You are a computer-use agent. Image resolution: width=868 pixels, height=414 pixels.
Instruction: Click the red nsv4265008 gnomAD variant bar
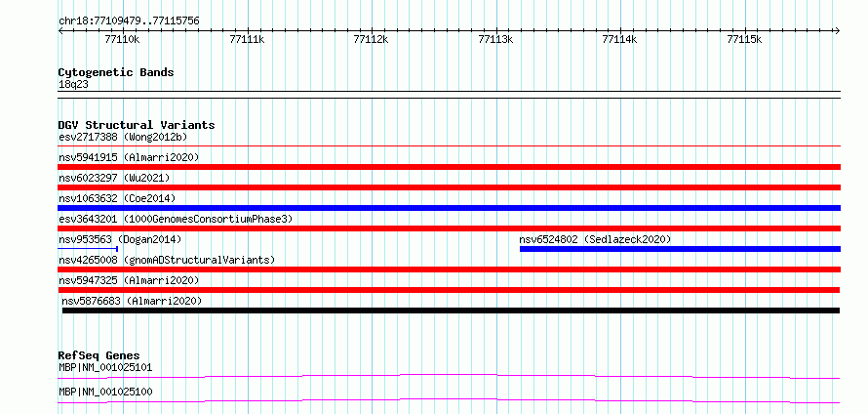pyautogui.click(x=449, y=269)
